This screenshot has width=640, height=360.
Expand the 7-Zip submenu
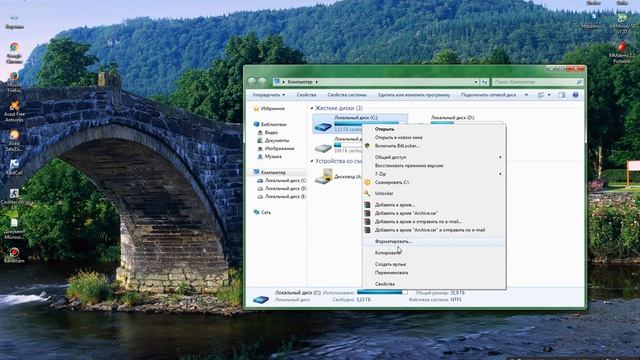pos(434,174)
